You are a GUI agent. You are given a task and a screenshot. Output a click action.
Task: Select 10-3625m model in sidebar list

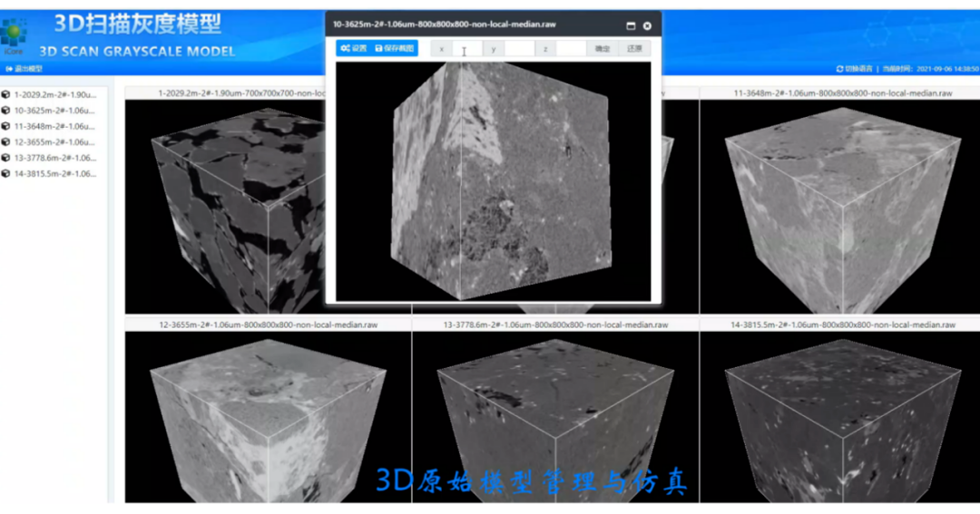tap(54, 111)
